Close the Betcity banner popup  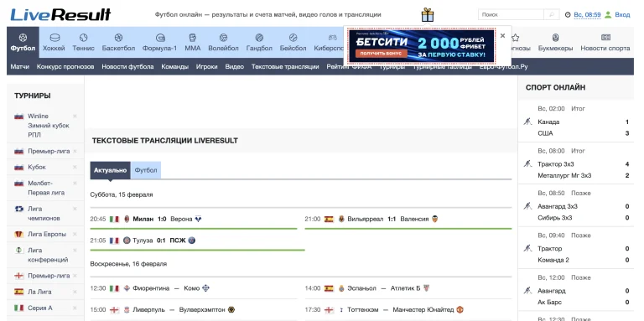click(503, 36)
